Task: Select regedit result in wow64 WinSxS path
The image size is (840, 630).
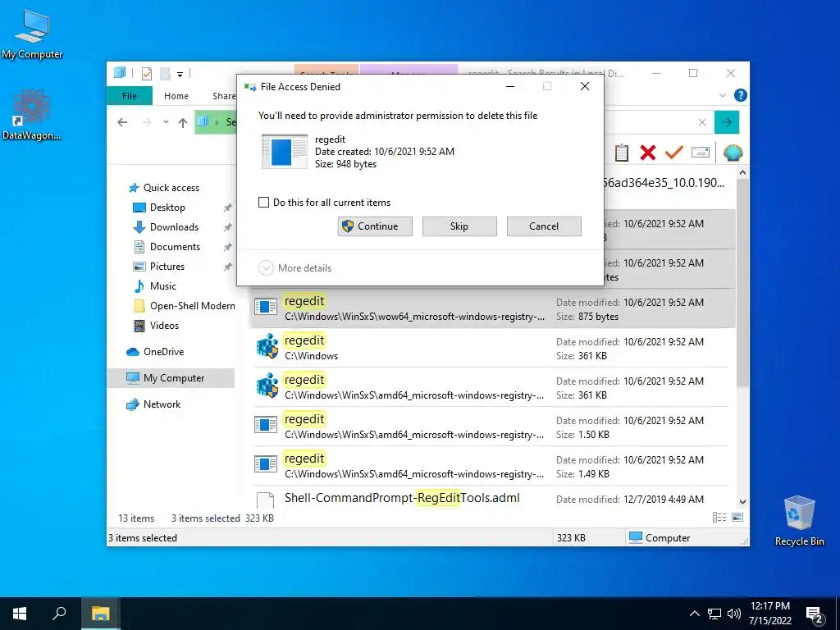Action: (493, 308)
